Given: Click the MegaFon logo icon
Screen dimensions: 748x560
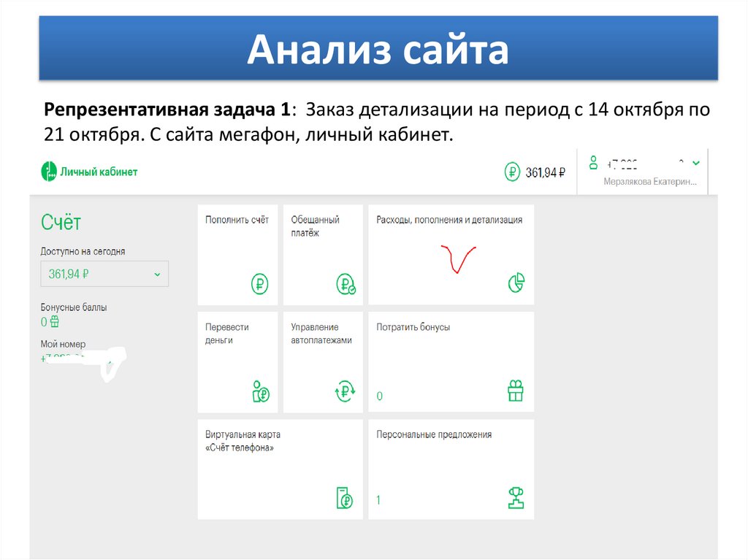Looking at the screenshot, I should coord(49,172).
